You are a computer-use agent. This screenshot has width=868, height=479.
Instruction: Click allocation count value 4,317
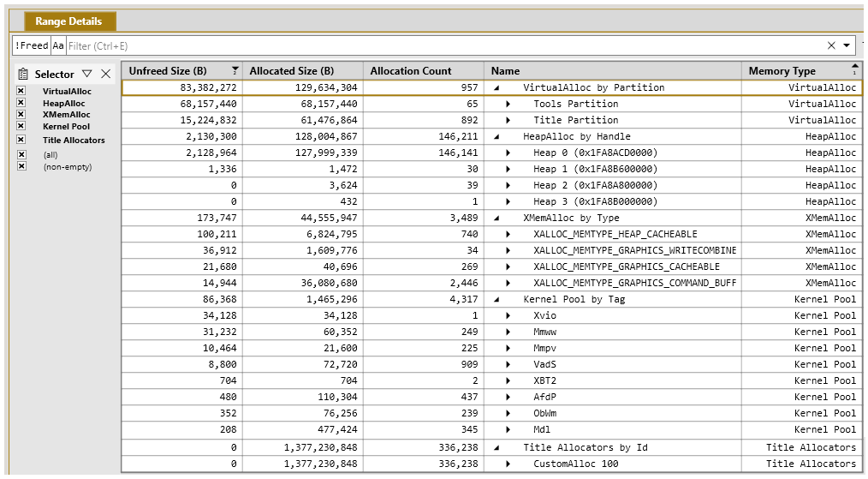click(x=464, y=299)
